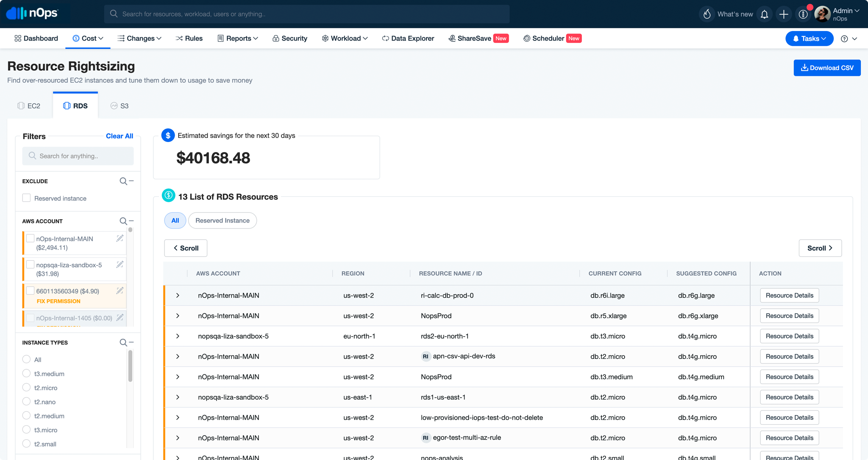Check the nopsqa-liza-sandbox-5 account checkbox
868x460 pixels.
30,264
